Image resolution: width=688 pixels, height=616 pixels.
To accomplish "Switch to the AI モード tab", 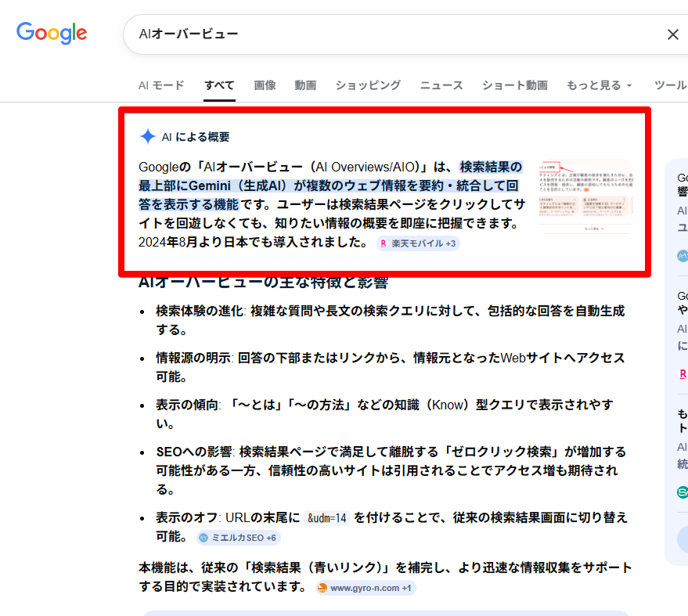I will point(161,85).
